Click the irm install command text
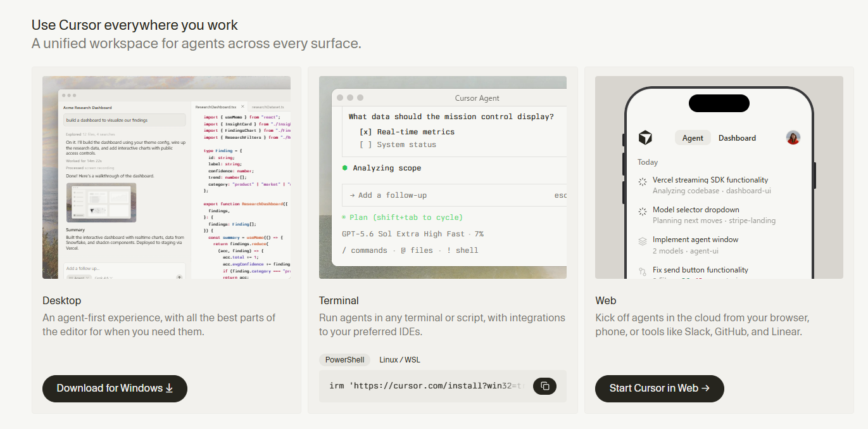868x429 pixels. click(x=427, y=386)
